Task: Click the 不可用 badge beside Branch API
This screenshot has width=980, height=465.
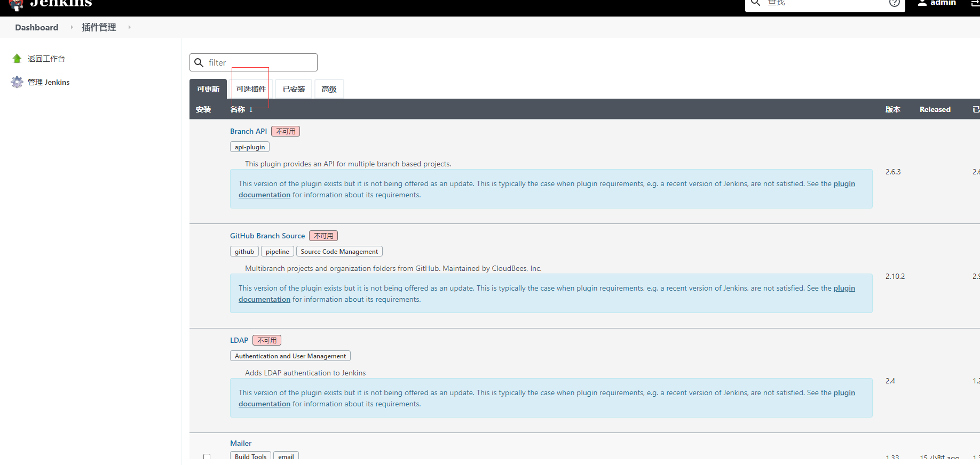Action: click(x=286, y=131)
